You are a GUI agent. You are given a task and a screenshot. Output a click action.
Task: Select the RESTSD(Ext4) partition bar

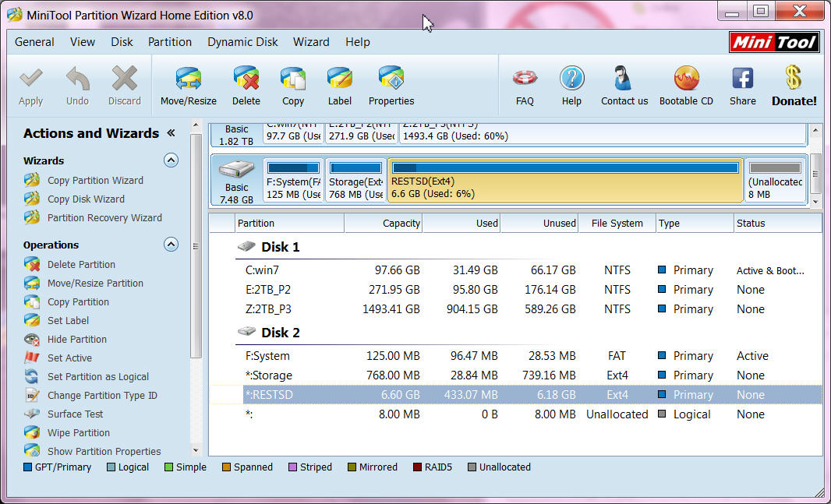point(564,180)
